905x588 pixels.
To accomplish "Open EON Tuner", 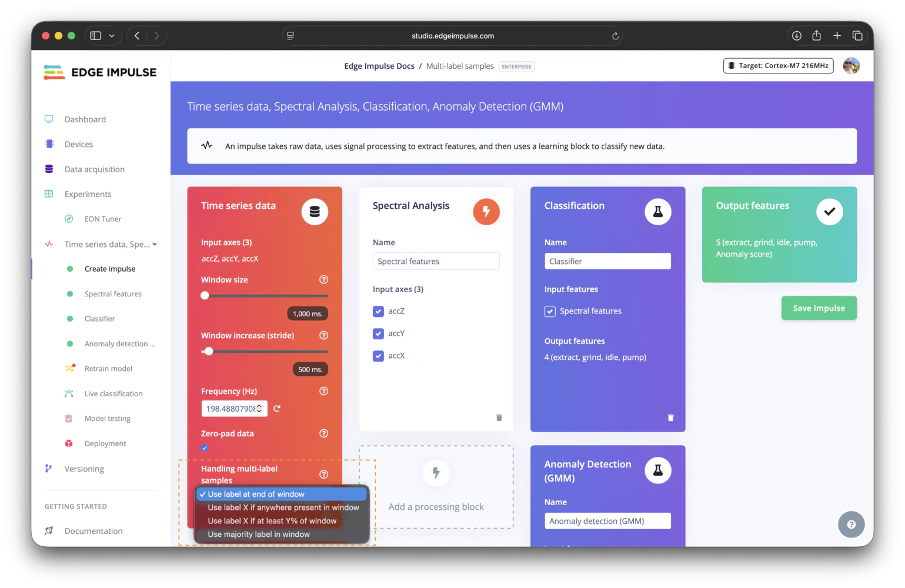I will pyautogui.click(x=103, y=219).
